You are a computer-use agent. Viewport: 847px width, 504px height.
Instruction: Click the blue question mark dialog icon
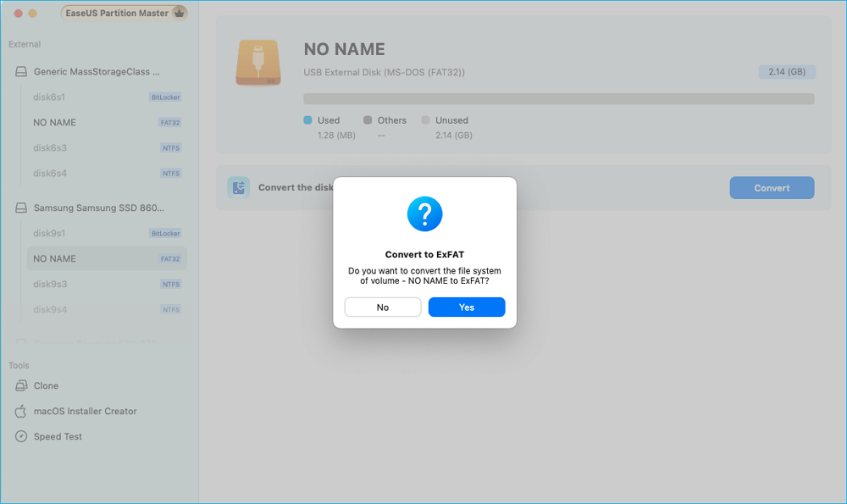(424, 214)
